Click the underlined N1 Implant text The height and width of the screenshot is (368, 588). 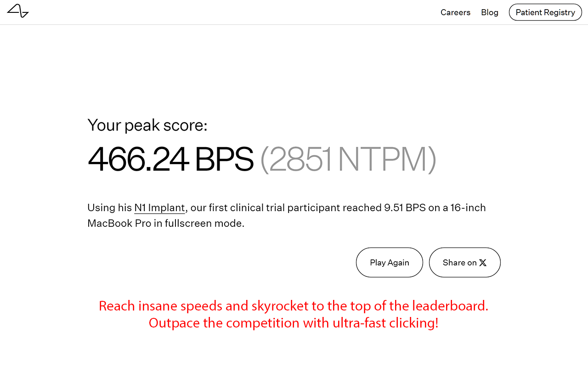coord(159,207)
